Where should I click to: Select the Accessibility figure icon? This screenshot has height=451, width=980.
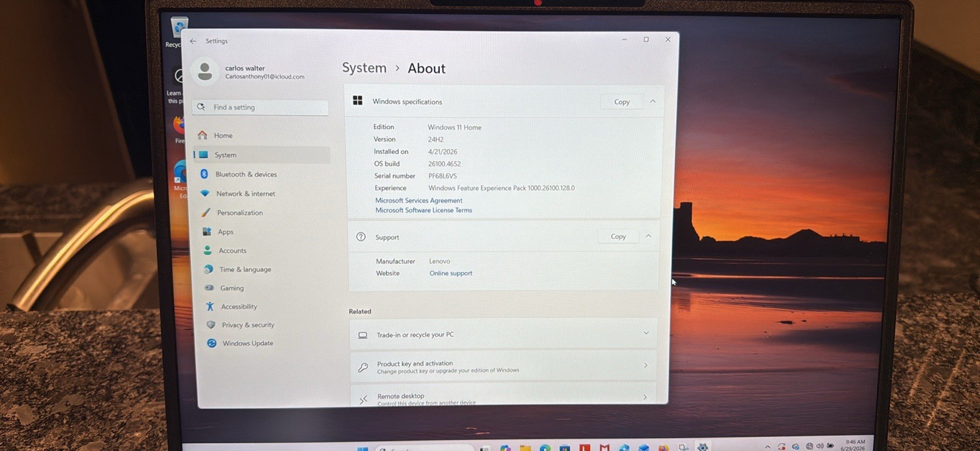tap(210, 306)
